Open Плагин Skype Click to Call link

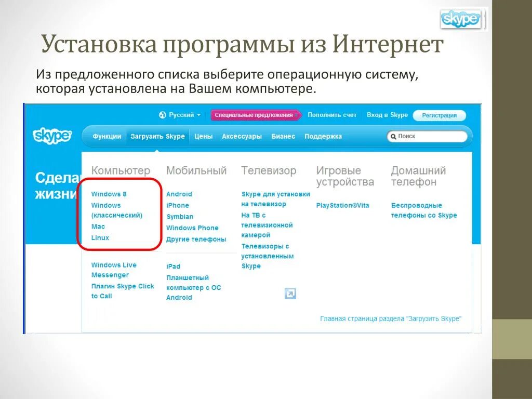(123, 291)
